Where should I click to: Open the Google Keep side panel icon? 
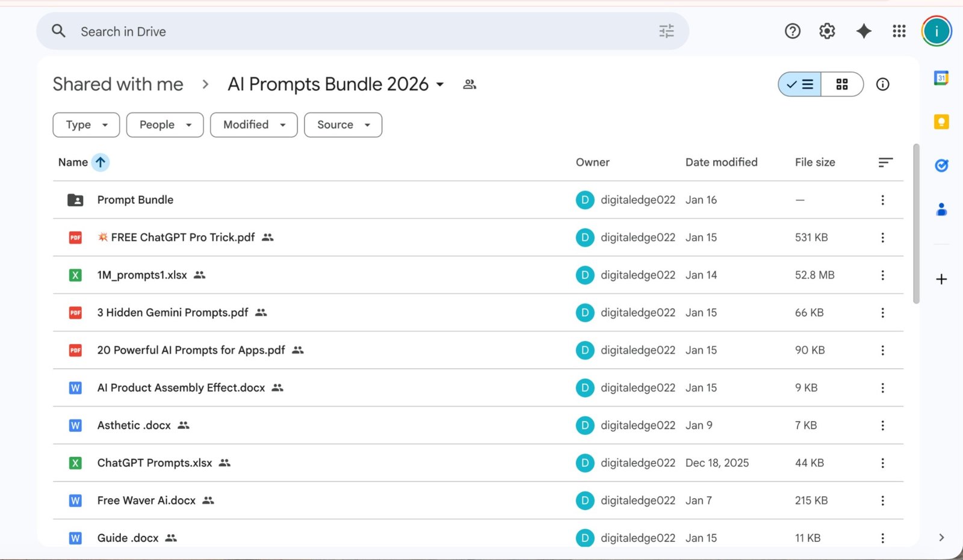941,122
